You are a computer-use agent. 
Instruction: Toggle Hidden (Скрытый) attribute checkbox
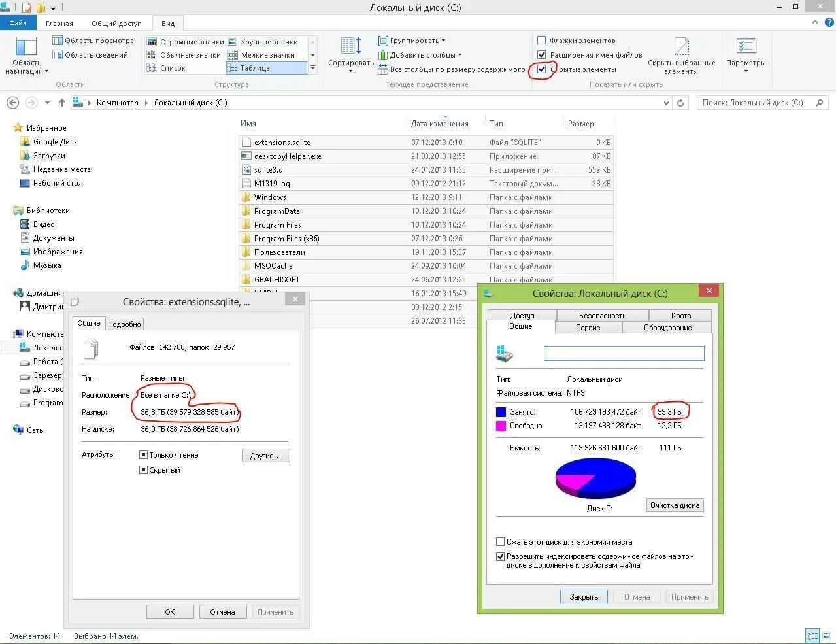click(143, 470)
